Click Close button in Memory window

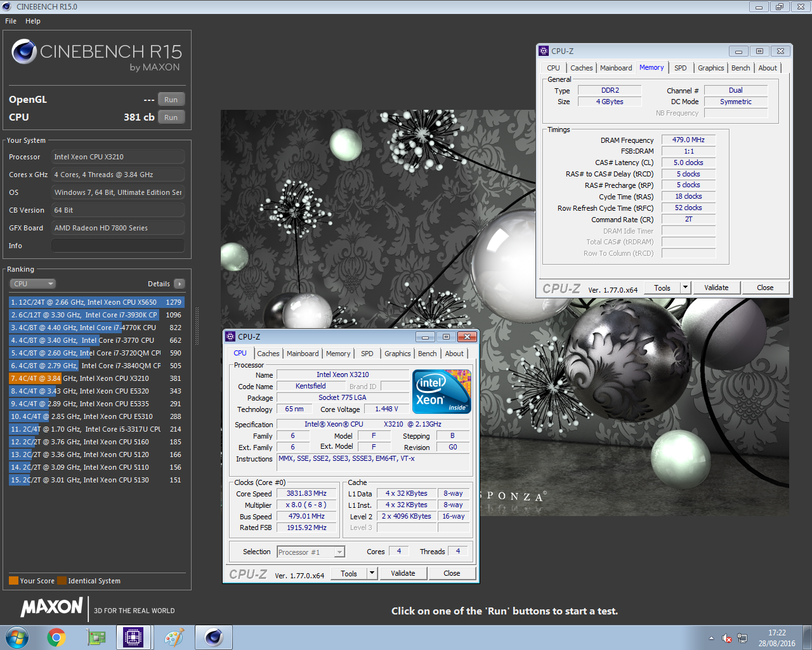click(765, 288)
